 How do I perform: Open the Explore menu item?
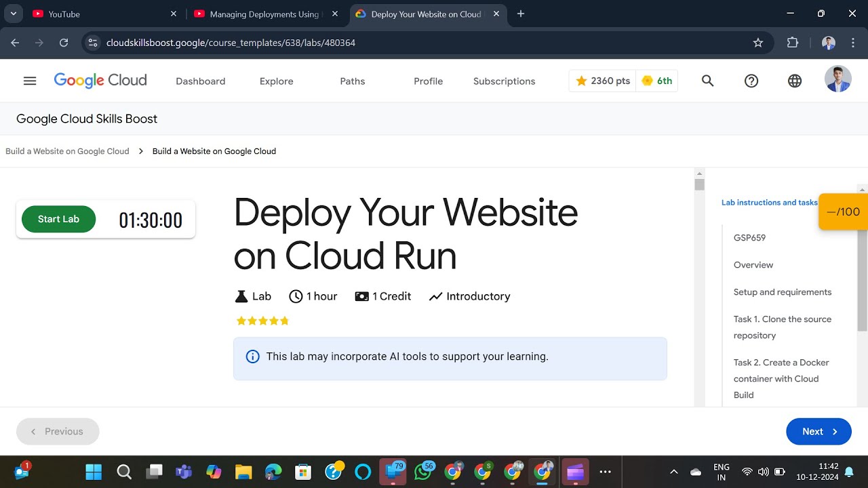click(277, 81)
